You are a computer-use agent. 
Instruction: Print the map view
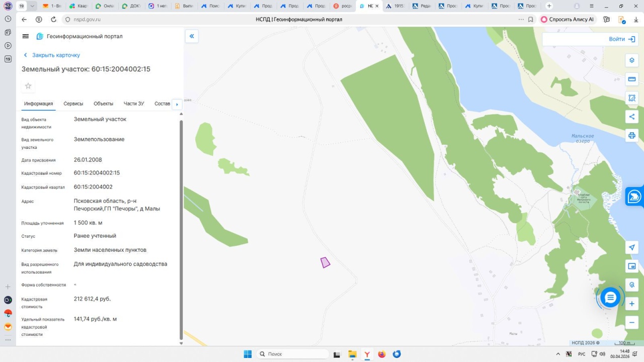coord(632,136)
